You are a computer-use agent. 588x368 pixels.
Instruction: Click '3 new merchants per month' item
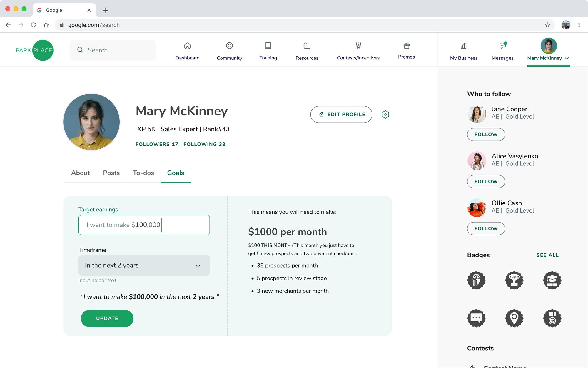point(293,291)
